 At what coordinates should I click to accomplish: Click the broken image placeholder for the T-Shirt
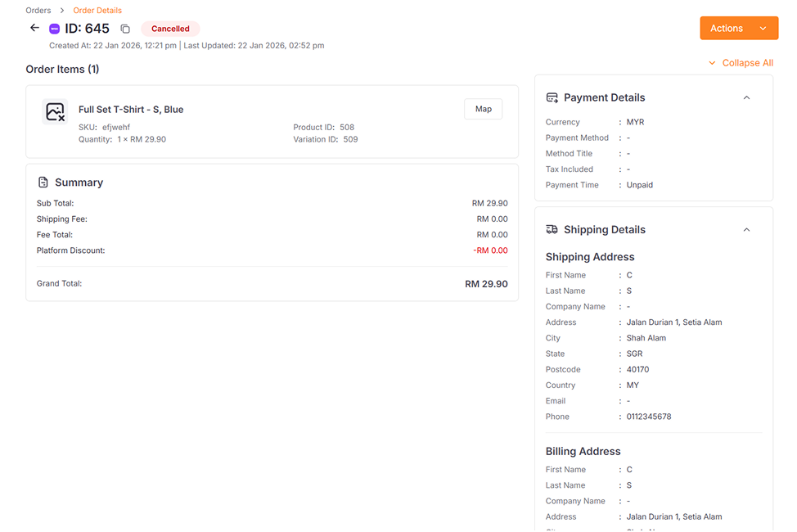(x=55, y=112)
